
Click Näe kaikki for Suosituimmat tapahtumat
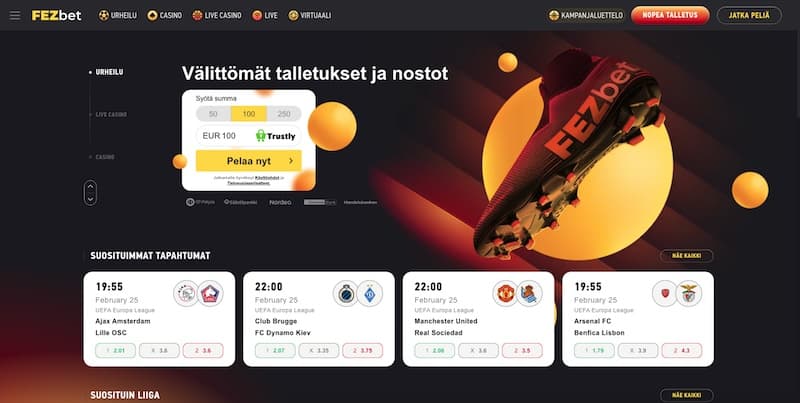click(x=686, y=256)
